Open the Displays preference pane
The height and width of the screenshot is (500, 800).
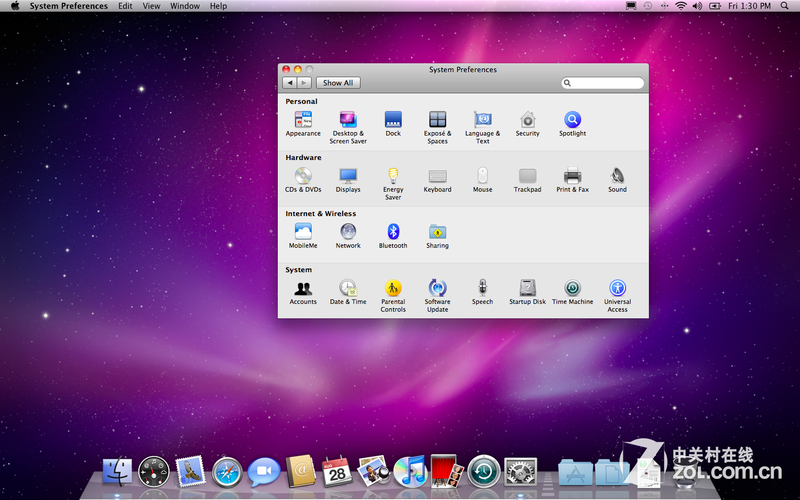click(348, 180)
